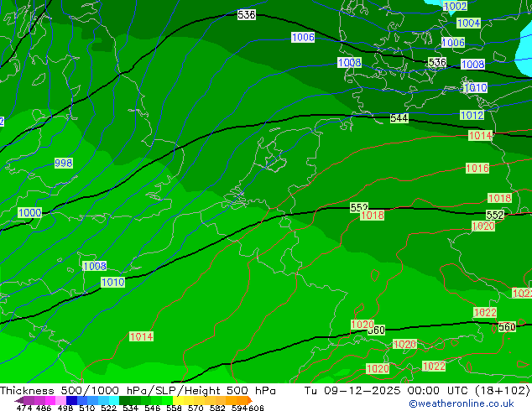Click the red 1014 label in the southwest
Viewport: 532px width, 411px height.
142,336
